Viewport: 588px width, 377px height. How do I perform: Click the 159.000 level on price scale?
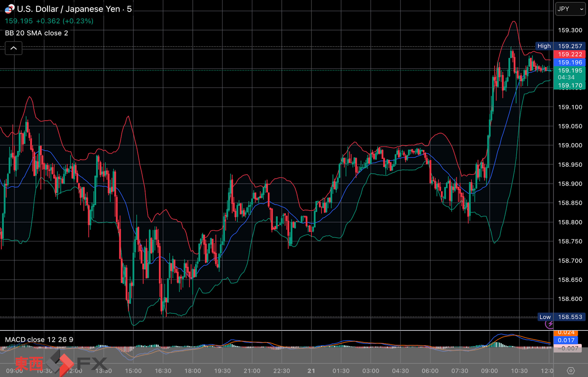(x=570, y=145)
